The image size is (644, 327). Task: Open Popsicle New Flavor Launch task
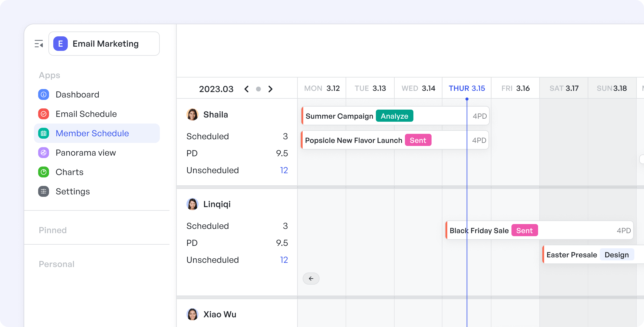tap(395, 140)
